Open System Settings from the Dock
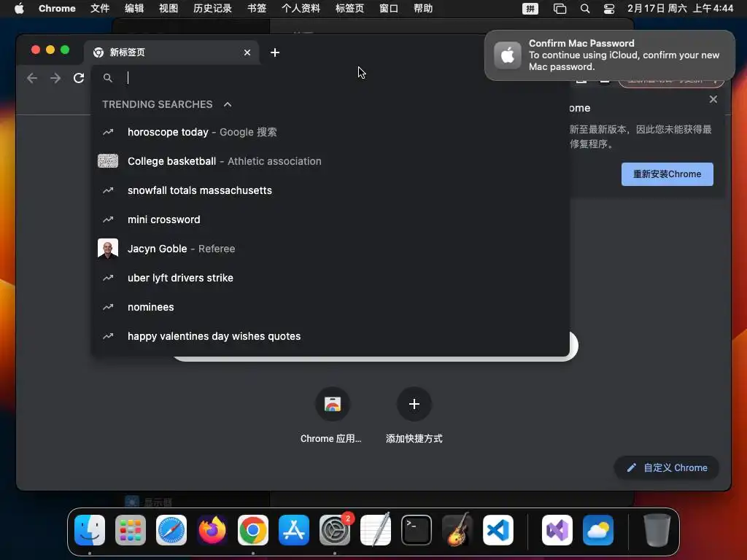Screen dimensions: 747x560 pos(335,530)
